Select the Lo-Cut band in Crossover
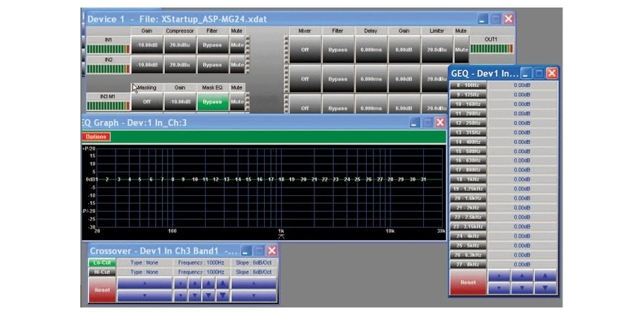This screenshot has width=644, height=315. pyautogui.click(x=101, y=262)
